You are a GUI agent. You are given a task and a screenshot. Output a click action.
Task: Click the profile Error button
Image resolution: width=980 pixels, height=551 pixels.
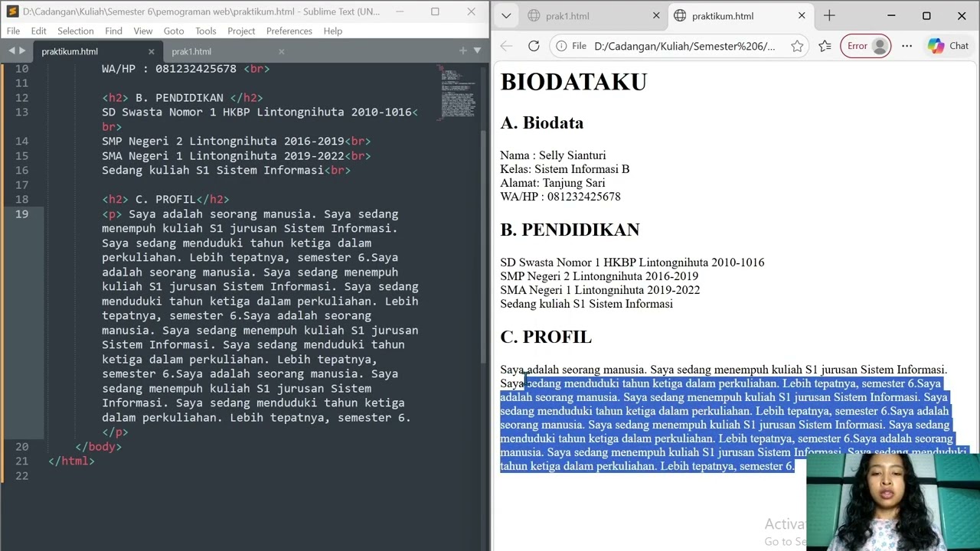tap(867, 46)
